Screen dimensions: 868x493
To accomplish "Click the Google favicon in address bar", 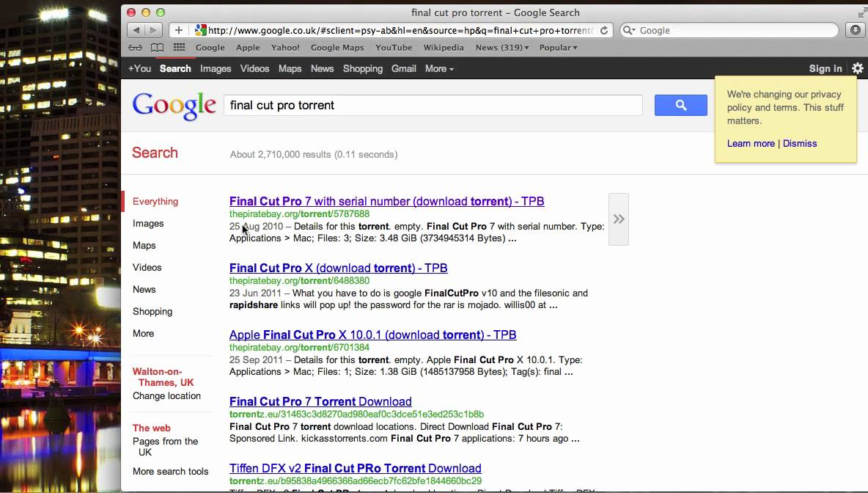I will (200, 31).
